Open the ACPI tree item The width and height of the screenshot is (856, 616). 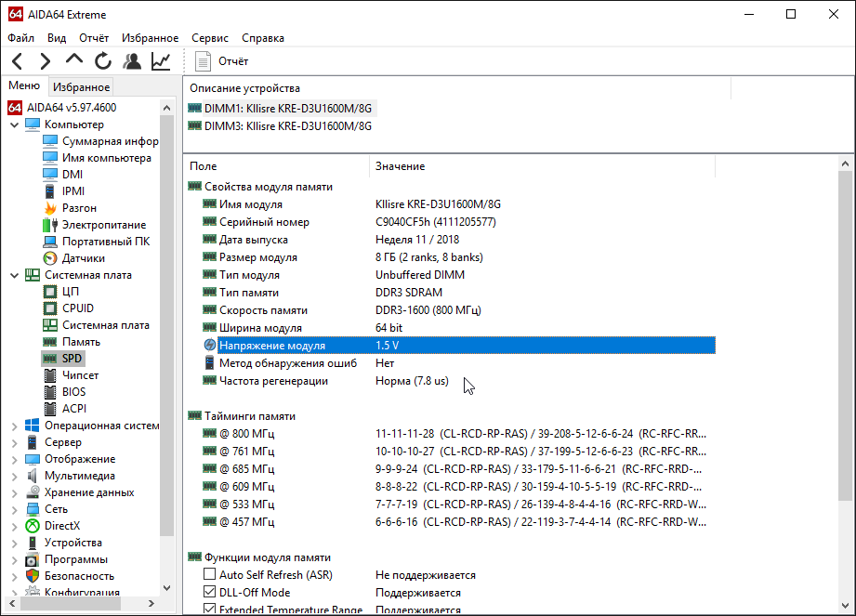point(74,409)
